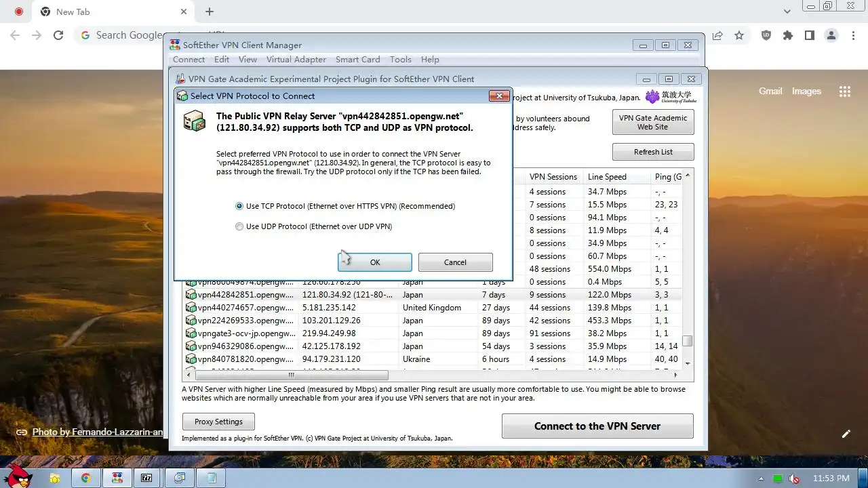This screenshot has width=868, height=488.
Task: Open the Edit menu in SoftEther Manager
Action: point(222,60)
